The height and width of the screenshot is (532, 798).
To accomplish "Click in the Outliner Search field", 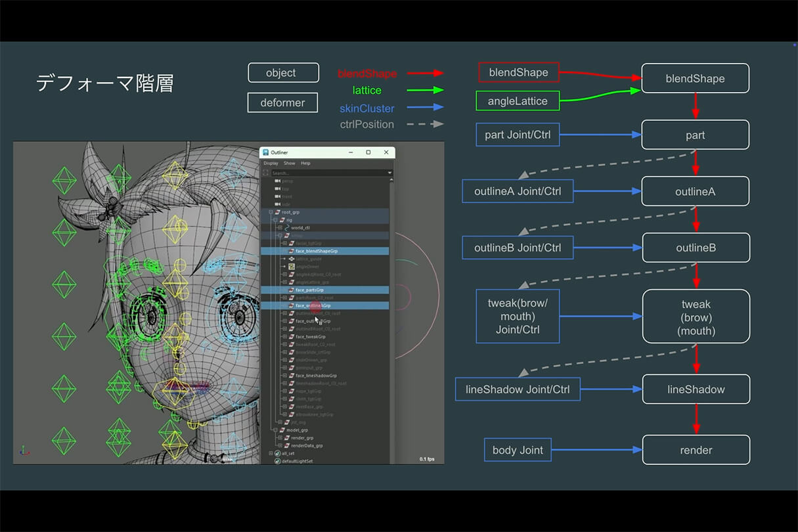I will click(x=328, y=173).
